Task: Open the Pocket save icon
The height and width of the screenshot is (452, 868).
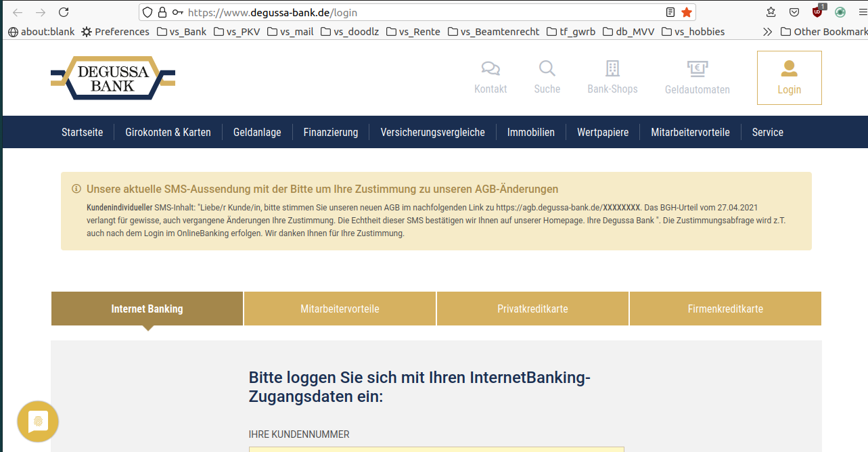Action: coord(795,12)
